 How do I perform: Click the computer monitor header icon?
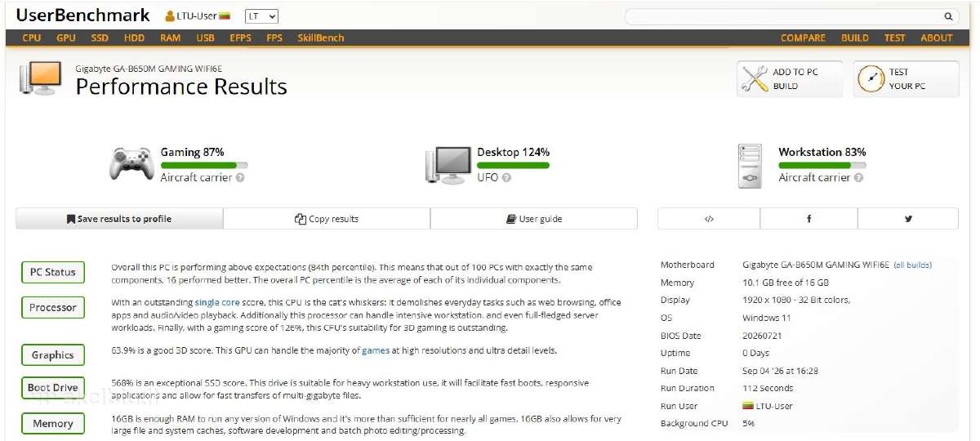point(41,78)
